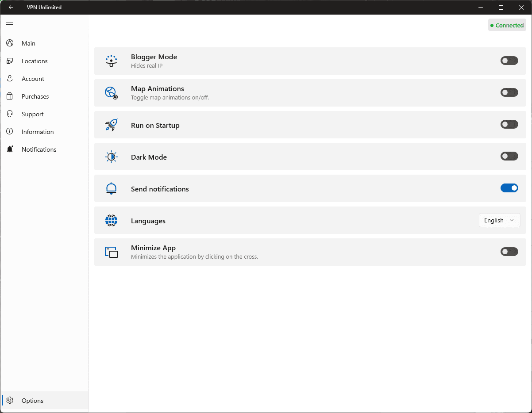Viewport: 532px width, 413px height.
Task: Switch on the Map Animations toggle
Action: (x=509, y=92)
